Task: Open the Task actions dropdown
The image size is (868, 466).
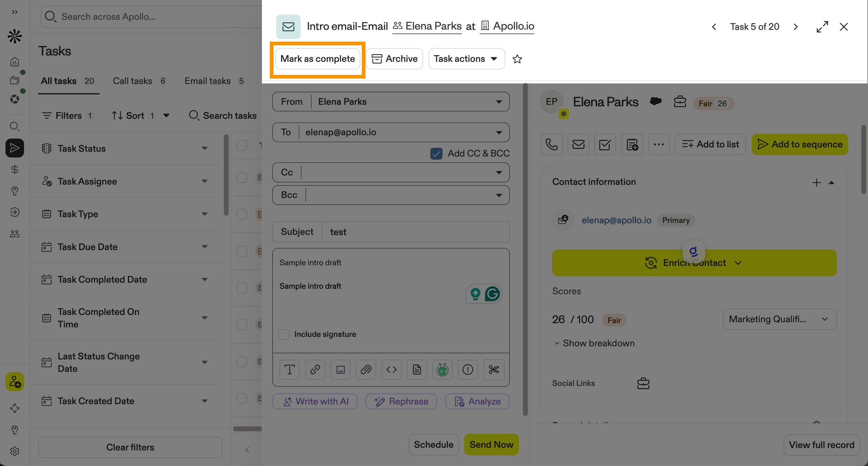Action: point(466,59)
